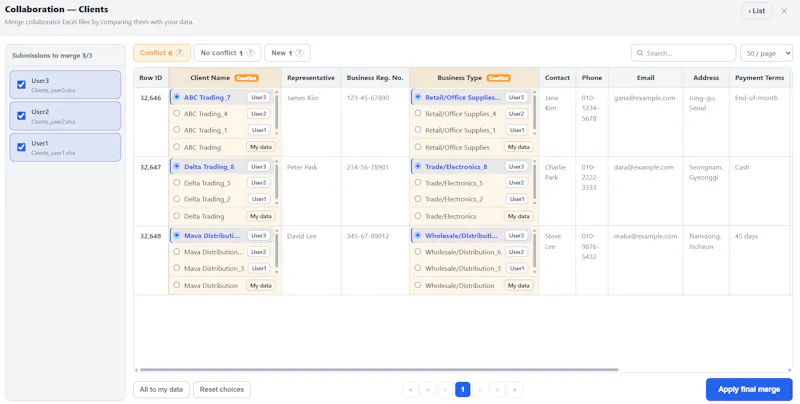800x404 pixels.
Task: Switch to the New tab
Action: [x=287, y=53]
